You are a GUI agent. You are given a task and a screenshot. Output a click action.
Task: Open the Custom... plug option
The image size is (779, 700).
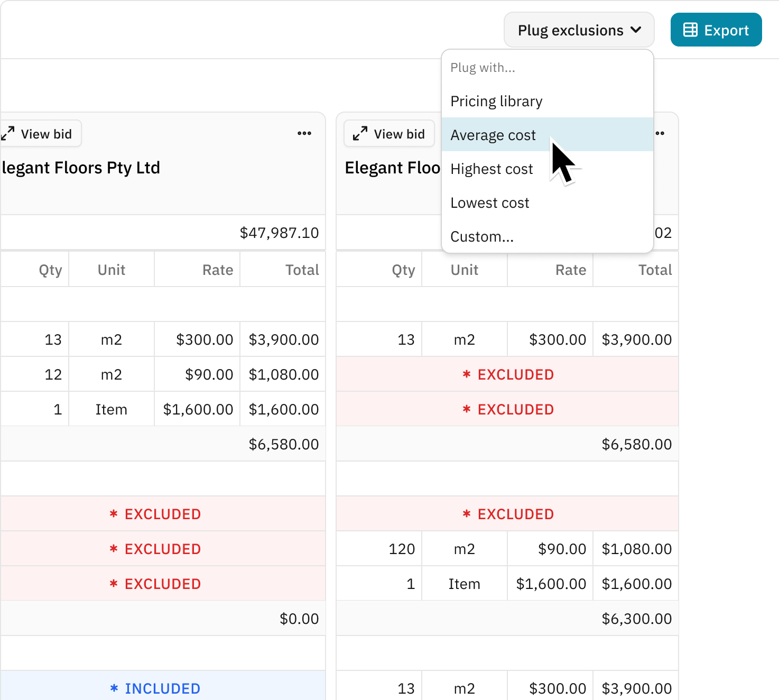click(481, 236)
